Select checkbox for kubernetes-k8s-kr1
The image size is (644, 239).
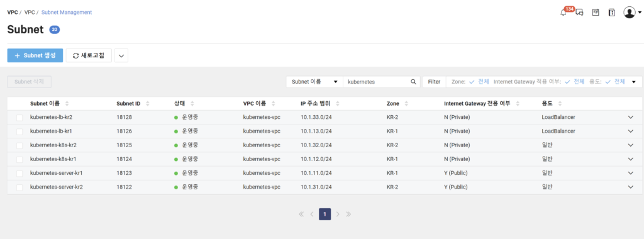click(19, 159)
